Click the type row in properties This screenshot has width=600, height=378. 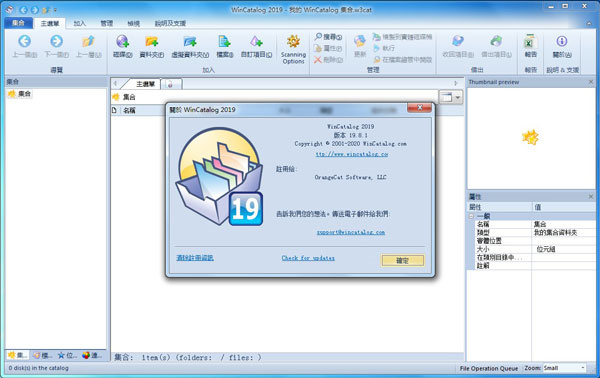[x=531, y=233]
